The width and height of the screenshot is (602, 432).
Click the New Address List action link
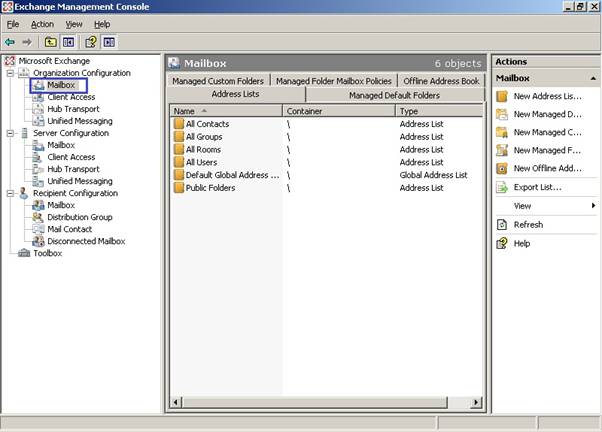point(547,96)
